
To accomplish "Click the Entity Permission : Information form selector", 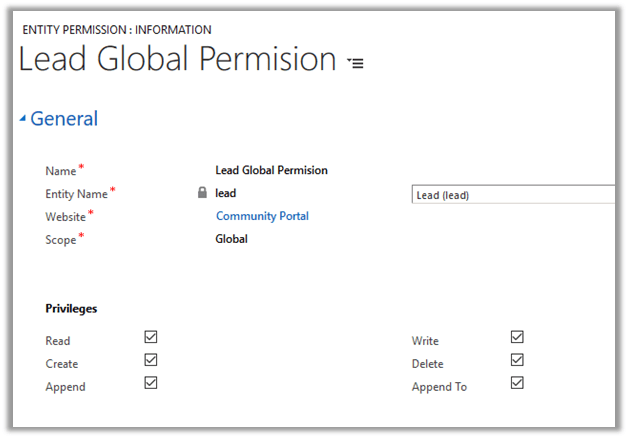I will click(x=116, y=30).
